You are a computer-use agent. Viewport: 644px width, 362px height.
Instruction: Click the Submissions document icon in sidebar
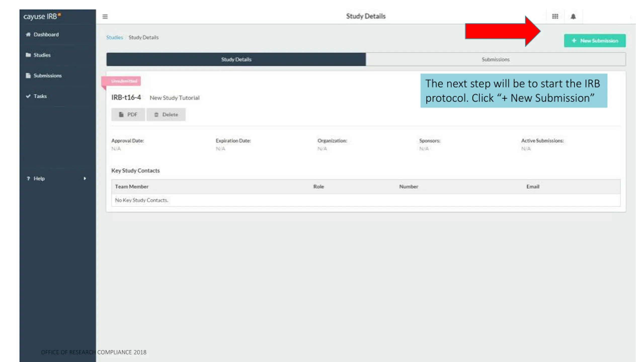(28, 75)
